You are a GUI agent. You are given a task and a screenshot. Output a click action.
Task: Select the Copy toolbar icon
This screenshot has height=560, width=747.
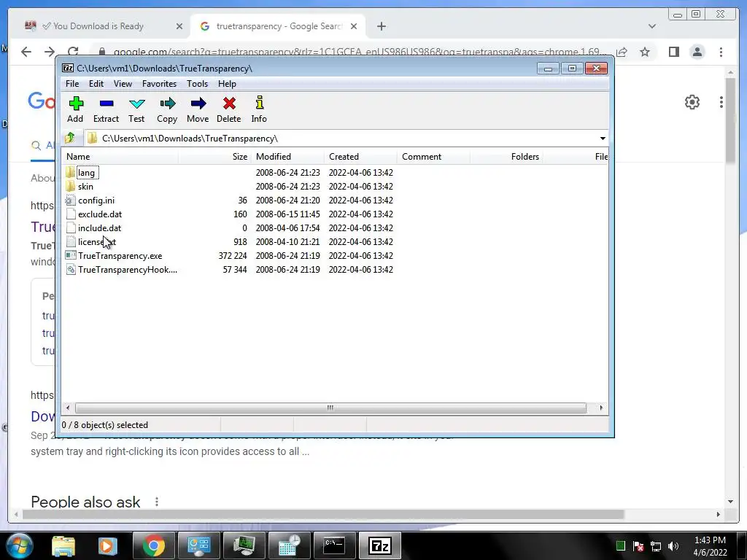(167, 109)
